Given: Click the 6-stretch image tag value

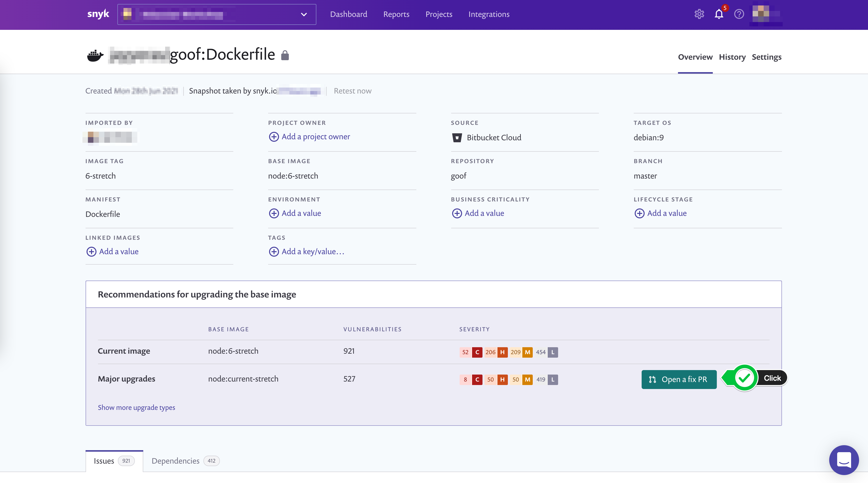Looking at the screenshot, I should tap(100, 176).
